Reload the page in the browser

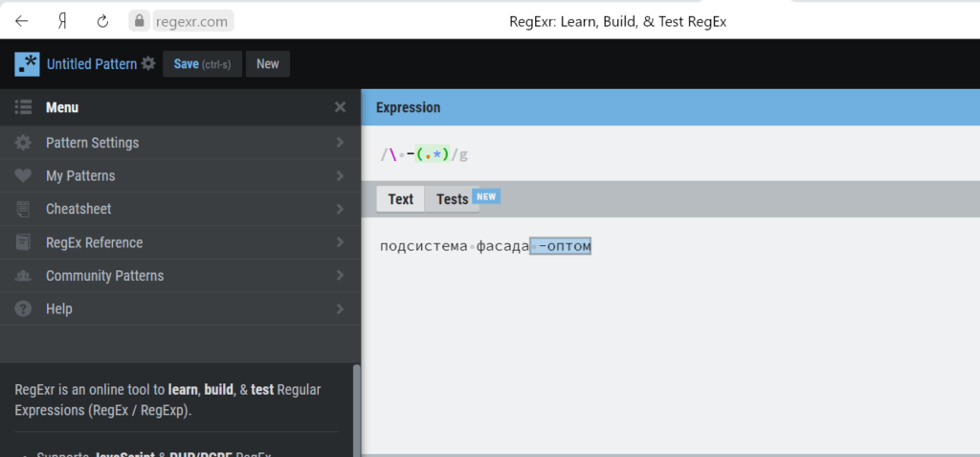(102, 20)
